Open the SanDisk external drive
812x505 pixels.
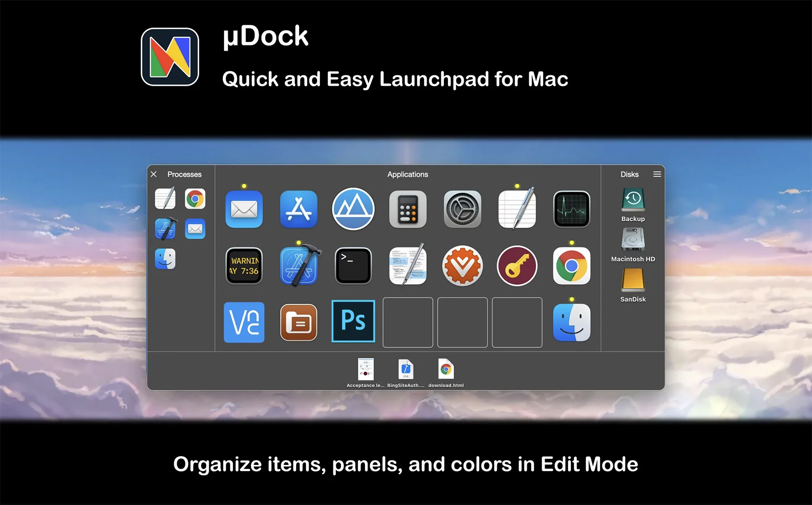(x=633, y=281)
